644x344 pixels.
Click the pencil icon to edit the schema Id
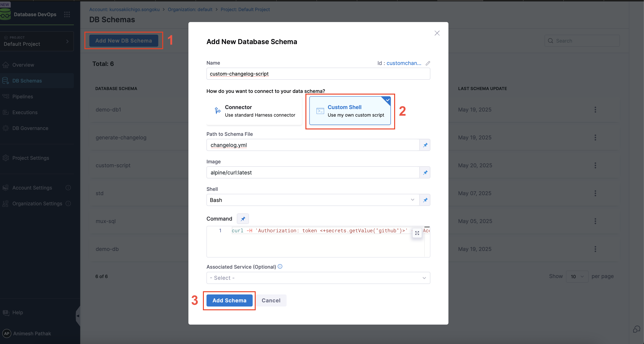(428, 63)
